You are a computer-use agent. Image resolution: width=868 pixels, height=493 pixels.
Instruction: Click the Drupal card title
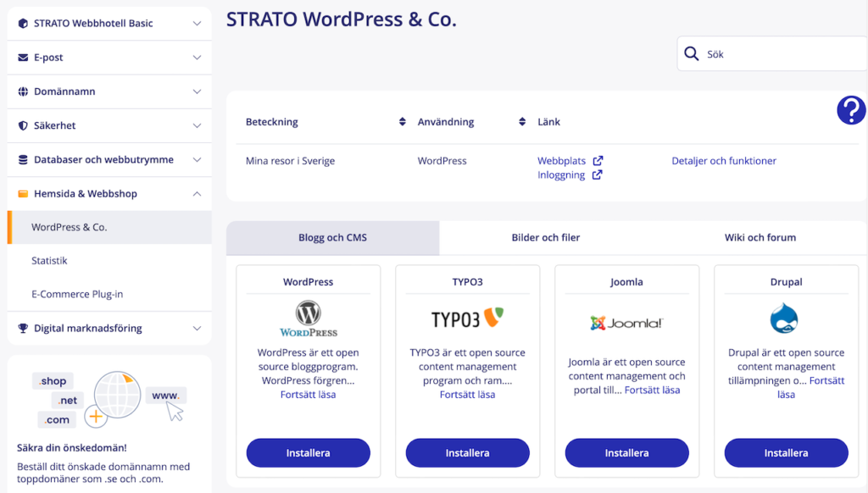click(786, 281)
